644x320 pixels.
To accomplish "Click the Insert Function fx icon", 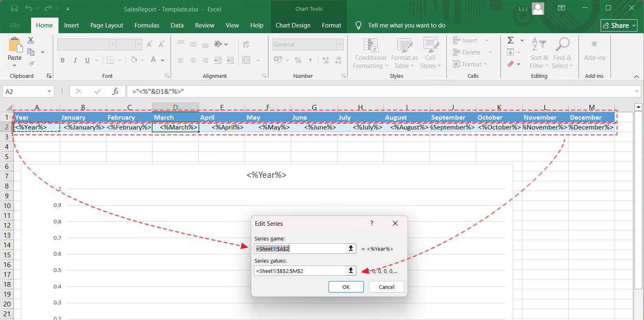I will [x=115, y=91].
